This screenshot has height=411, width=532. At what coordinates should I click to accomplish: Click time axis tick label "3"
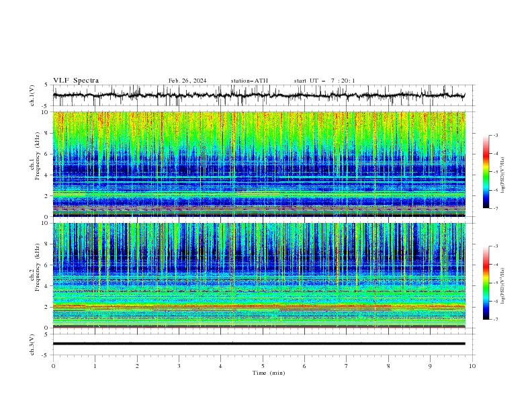(x=179, y=366)
